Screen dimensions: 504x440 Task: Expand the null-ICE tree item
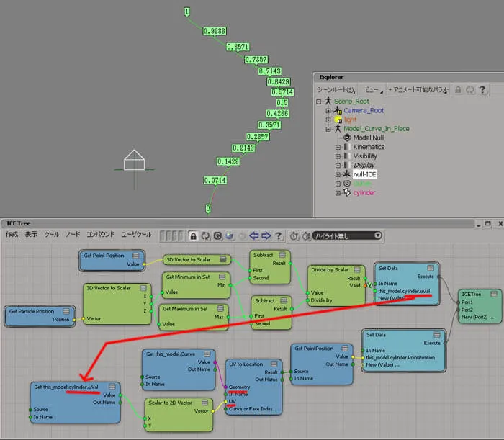tap(338, 174)
